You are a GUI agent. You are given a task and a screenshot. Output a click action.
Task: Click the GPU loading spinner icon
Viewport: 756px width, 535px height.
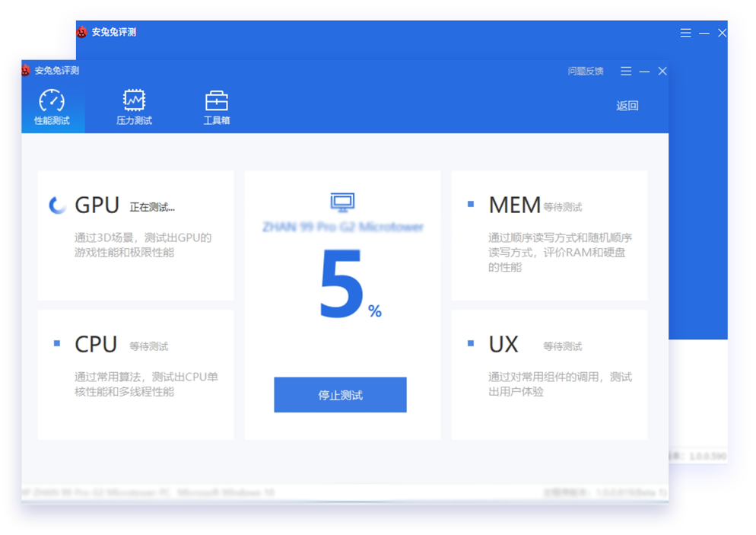[57, 205]
